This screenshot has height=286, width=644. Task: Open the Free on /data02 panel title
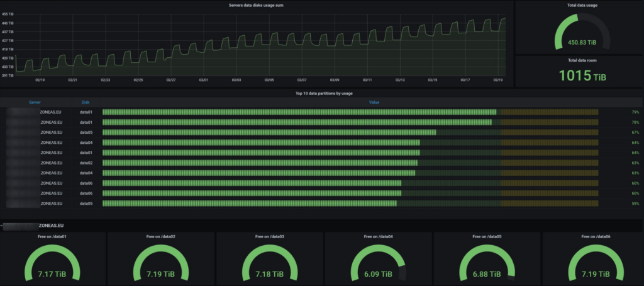pos(161,236)
